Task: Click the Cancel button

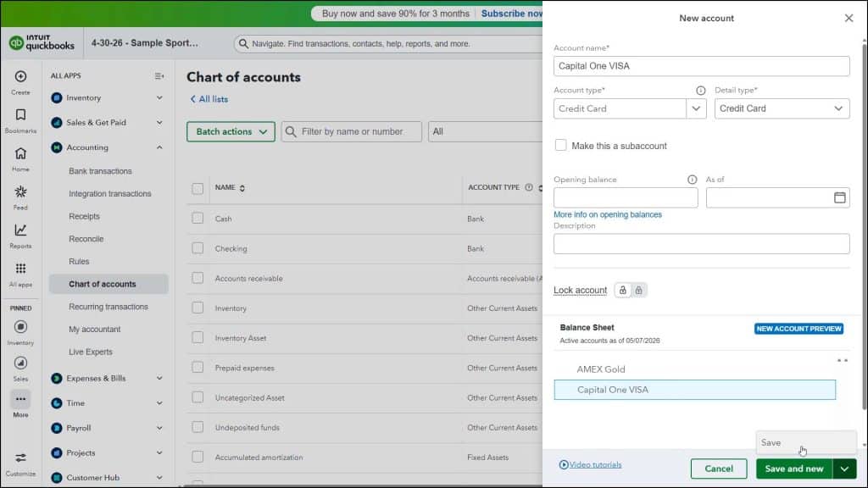Action: [719, 469]
